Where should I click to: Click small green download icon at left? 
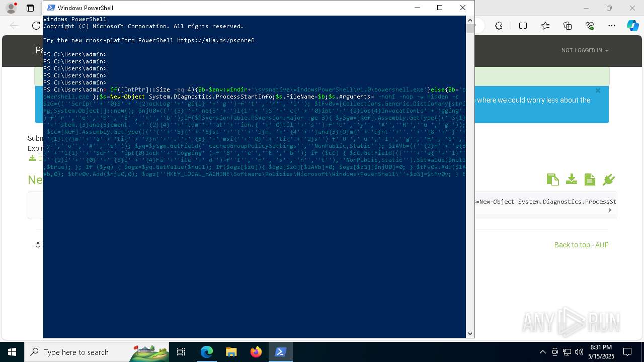point(32,158)
